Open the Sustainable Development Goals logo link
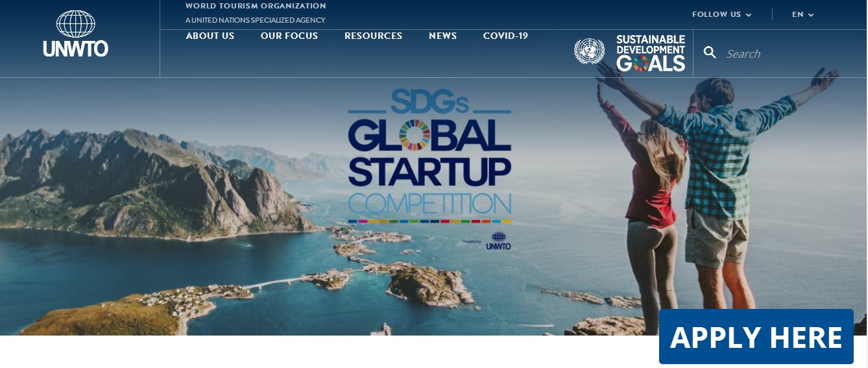This screenshot has width=868, height=368. [651, 53]
